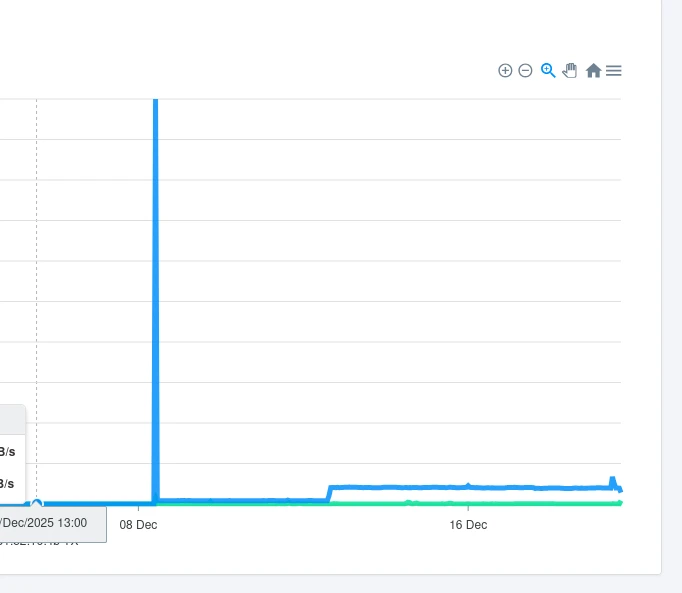Click the dashed vertical crosshair line
Screen dimensions: 682x593
37,250
